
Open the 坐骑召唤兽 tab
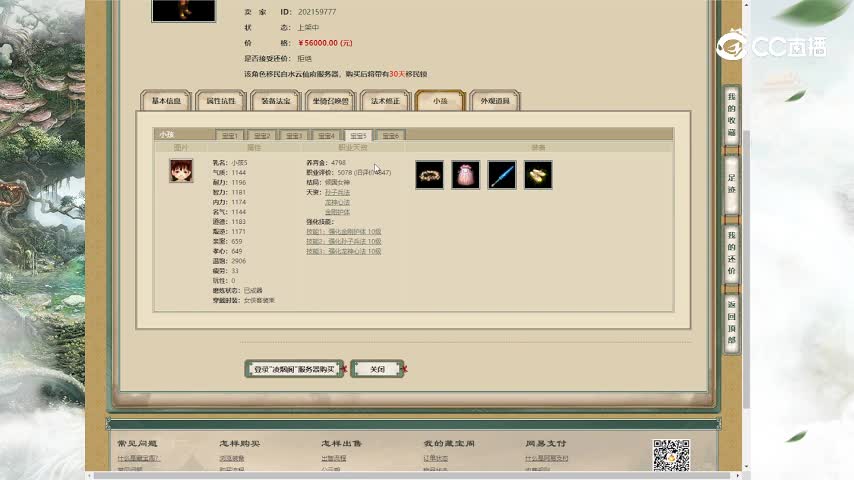pyautogui.click(x=331, y=101)
